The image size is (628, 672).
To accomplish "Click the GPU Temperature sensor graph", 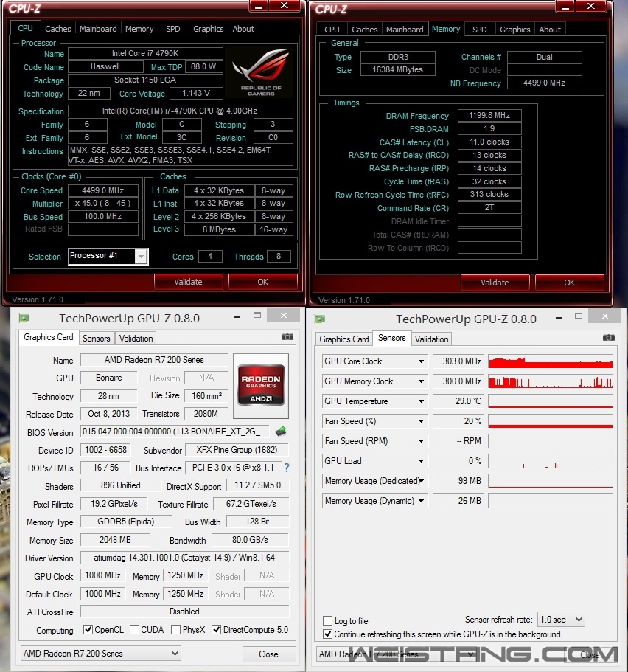I will [x=551, y=401].
